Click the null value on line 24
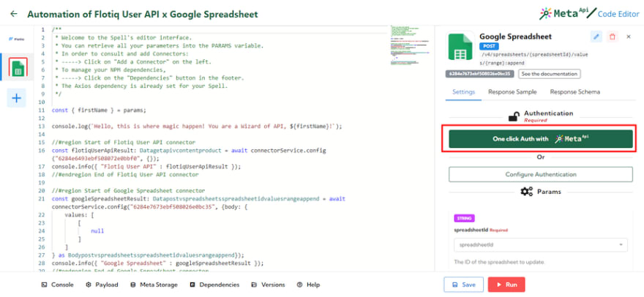 pos(97,231)
